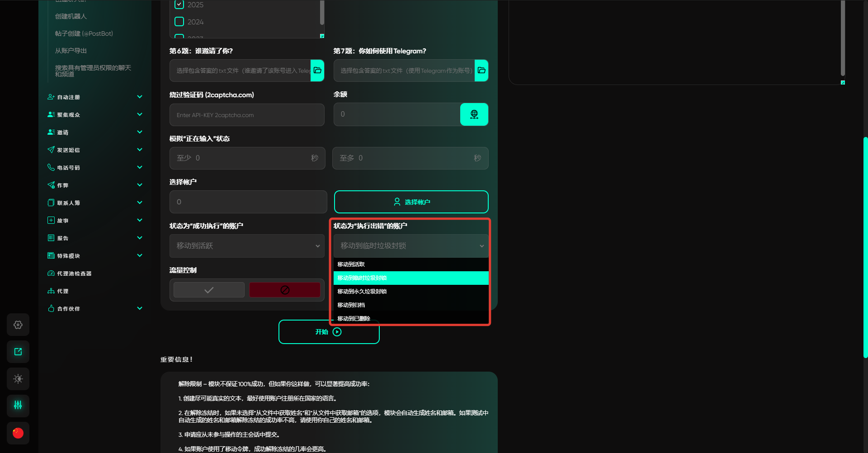Viewport: 868px width, 453px height.
Task: Check the 2captcha balance with globe button
Action: coord(474,114)
